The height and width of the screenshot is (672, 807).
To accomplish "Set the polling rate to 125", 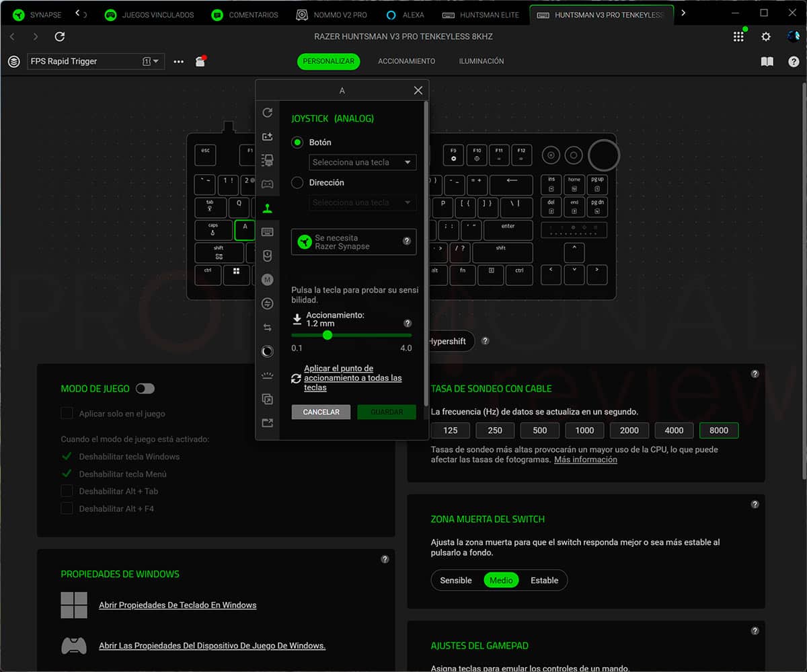I will [451, 431].
